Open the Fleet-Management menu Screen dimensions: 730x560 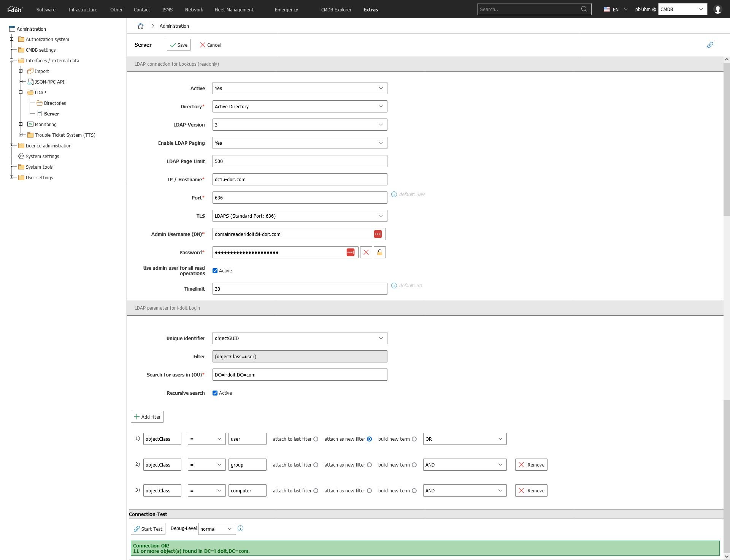tap(234, 9)
